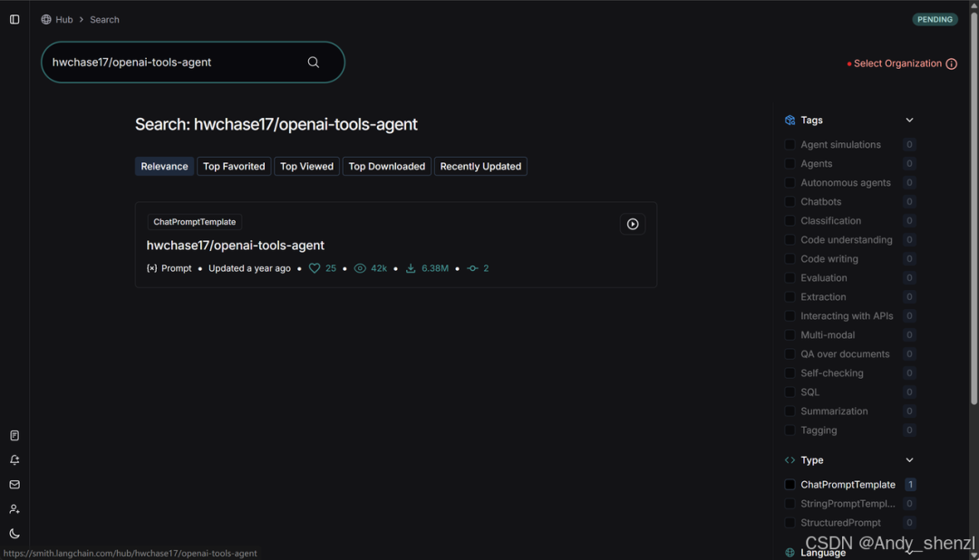Click the 'Search: hwchase17/openai-tools-agent' heading
Image resolution: width=979 pixels, height=560 pixels.
(276, 124)
